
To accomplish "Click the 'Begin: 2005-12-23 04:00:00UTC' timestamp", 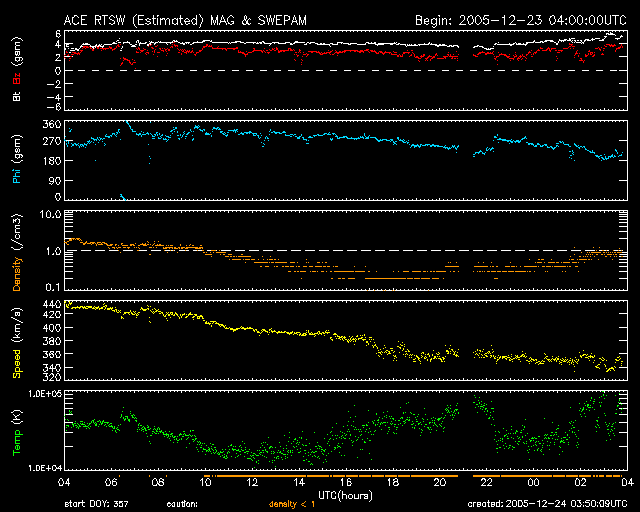I will point(521,20).
